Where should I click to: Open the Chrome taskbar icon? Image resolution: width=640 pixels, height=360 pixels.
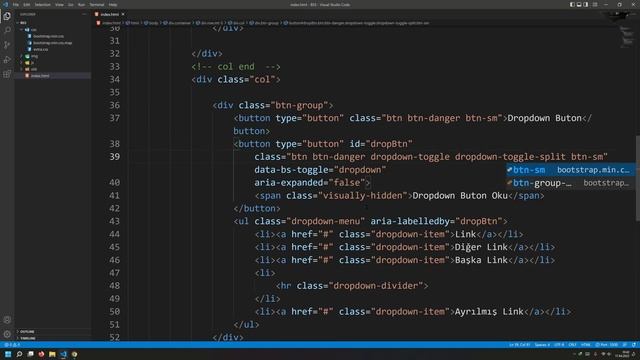74,354
